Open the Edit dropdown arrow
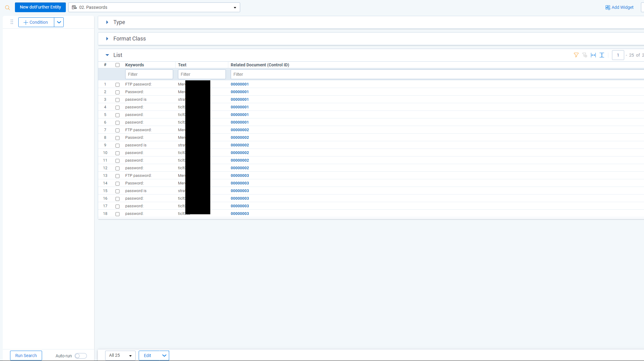Screen dimensions: 644x361 (164, 355)
